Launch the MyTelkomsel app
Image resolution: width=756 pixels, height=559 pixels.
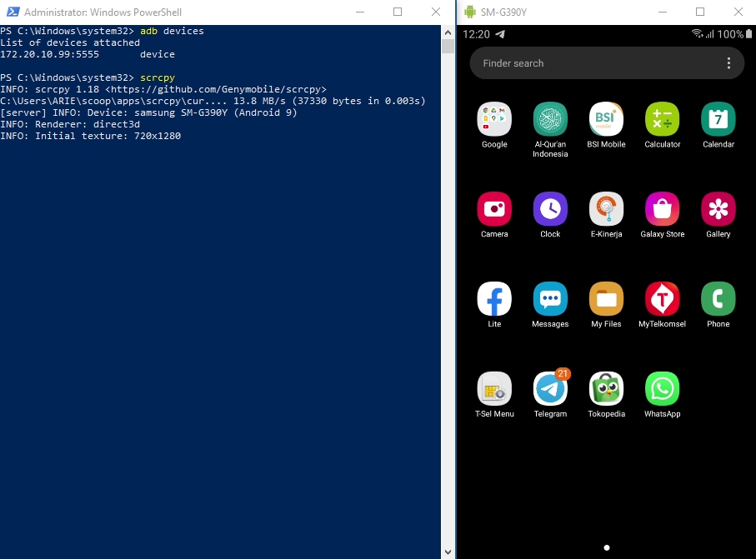click(x=662, y=299)
